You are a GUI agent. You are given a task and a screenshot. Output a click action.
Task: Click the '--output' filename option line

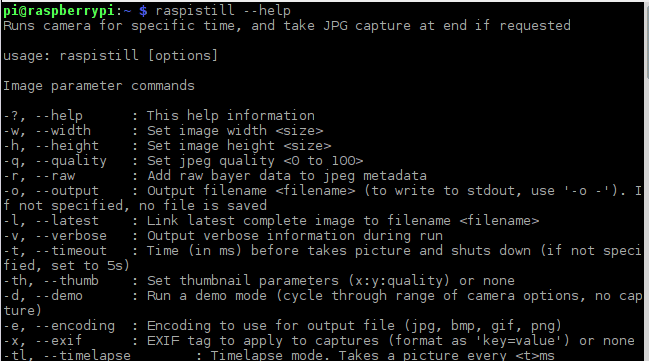[322, 198]
